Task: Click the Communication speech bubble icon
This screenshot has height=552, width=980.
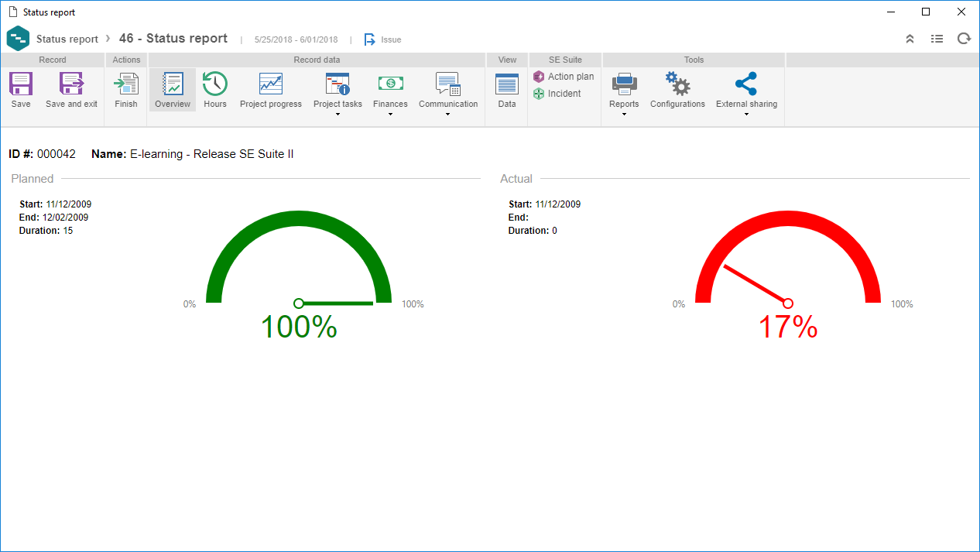Action: (448, 84)
